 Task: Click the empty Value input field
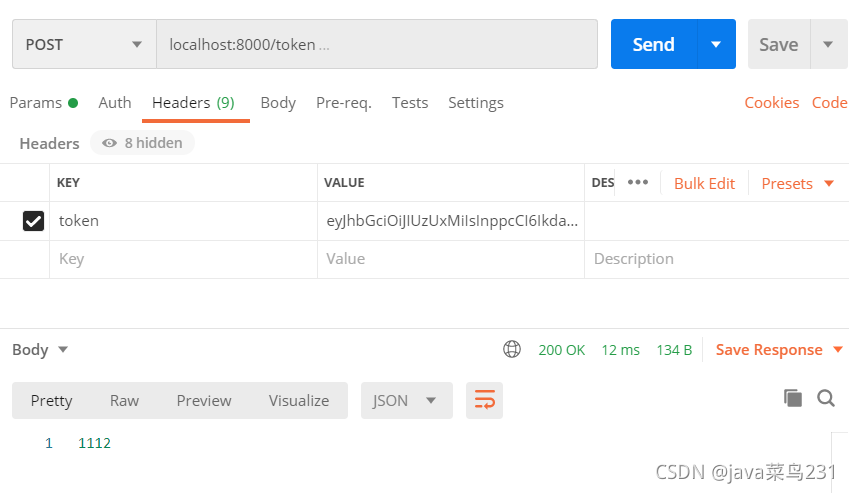click(x=451, y=259)
